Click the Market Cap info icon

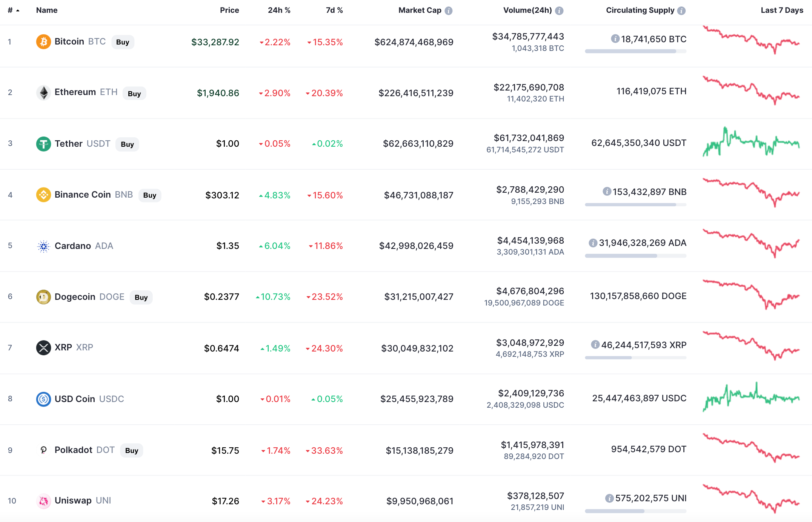point(448,11)
